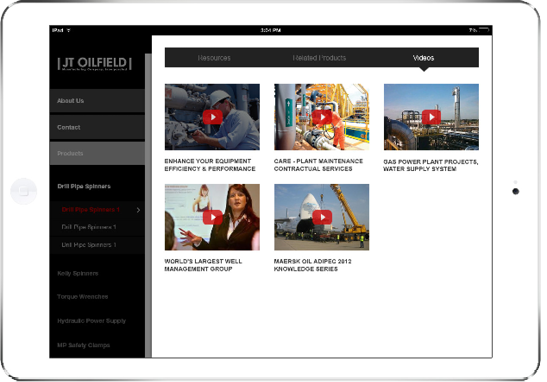Click the title 'CARE - Plant Maintenance Contractual Services'
The height and width of the screenshot is (382, 547).
click(x=318, y=165)
